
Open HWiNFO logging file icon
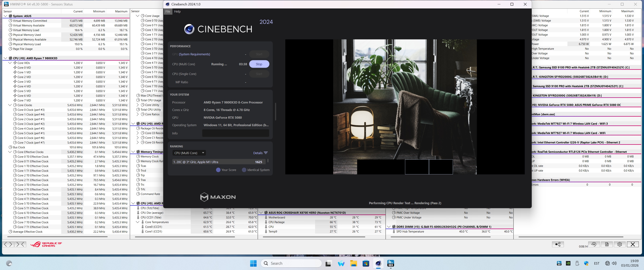(x=607, y=244)
